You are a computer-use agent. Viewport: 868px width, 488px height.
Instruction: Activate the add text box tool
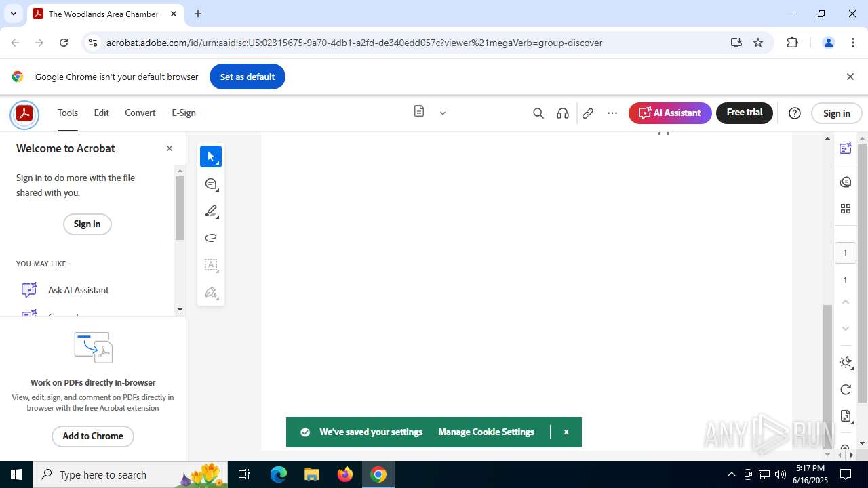[x=211, y=265]
